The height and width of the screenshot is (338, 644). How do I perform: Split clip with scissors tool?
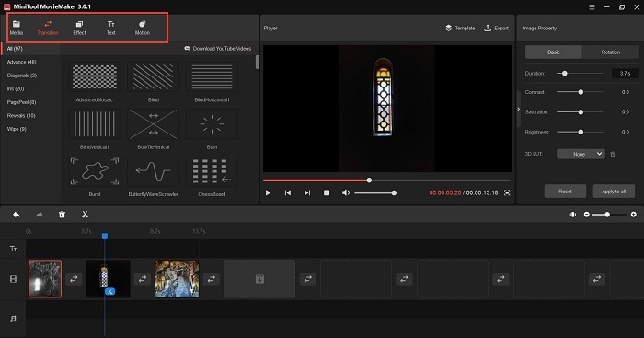coord(85,215)
